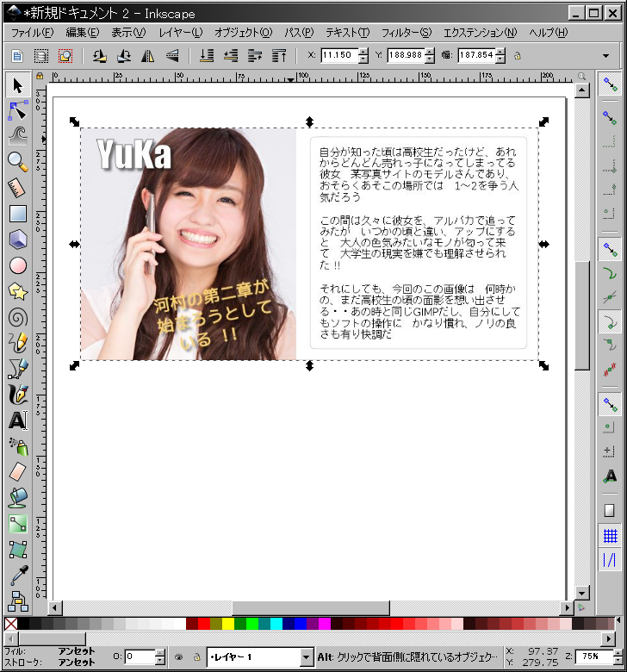
Task: Click the zoom magnifier at ruler corner
Action: (581, 76)
